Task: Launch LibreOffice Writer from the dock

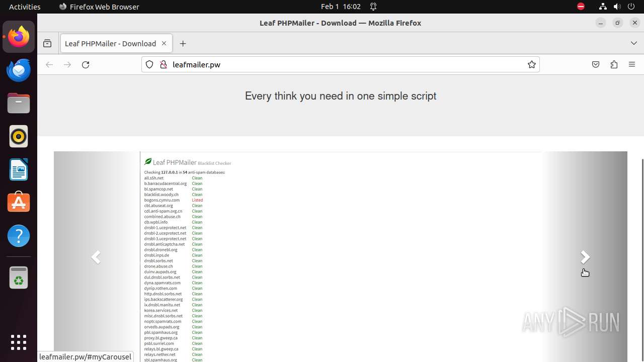Action: tap(19, 169)
